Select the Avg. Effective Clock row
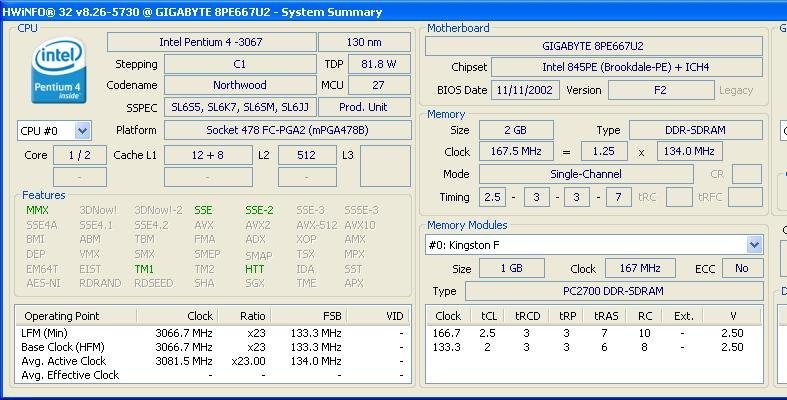 point(213,375)
